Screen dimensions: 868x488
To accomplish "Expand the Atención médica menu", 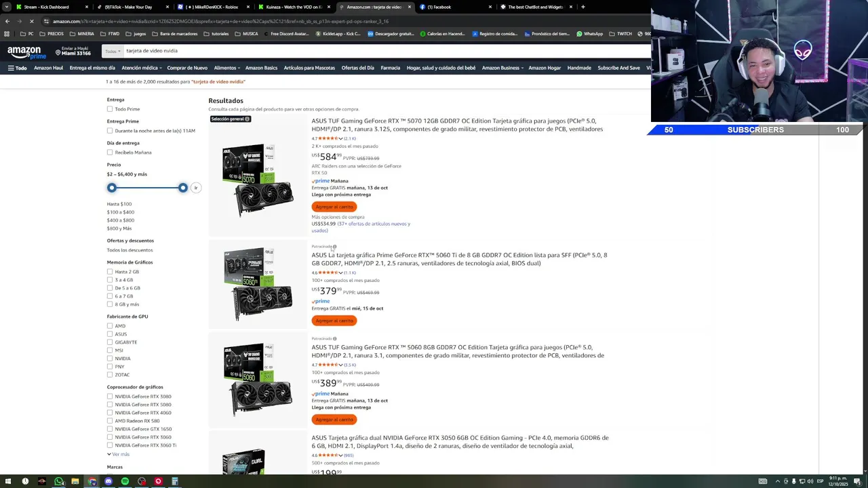I will click(x=141, y=68).
